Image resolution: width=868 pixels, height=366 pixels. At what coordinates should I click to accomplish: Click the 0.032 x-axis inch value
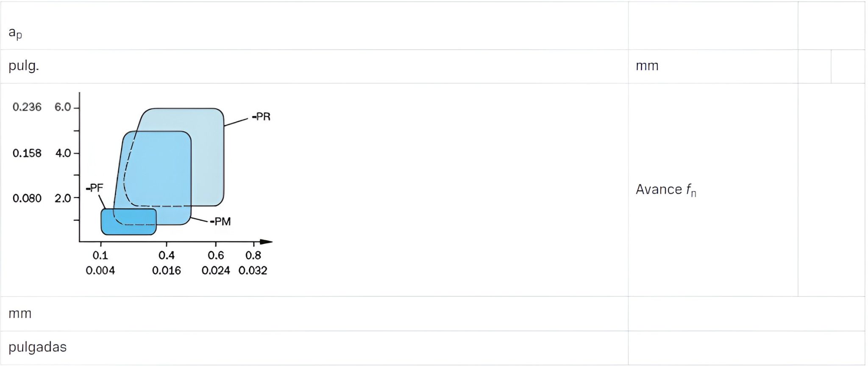coord(253,271)
